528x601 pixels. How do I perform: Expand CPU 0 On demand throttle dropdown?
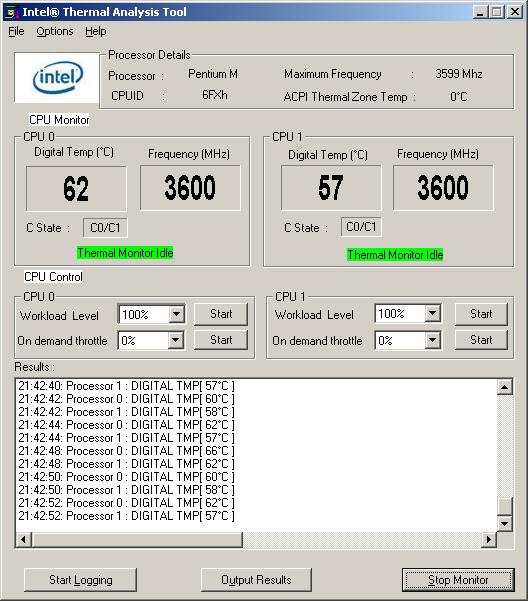(x=175, y=340)
